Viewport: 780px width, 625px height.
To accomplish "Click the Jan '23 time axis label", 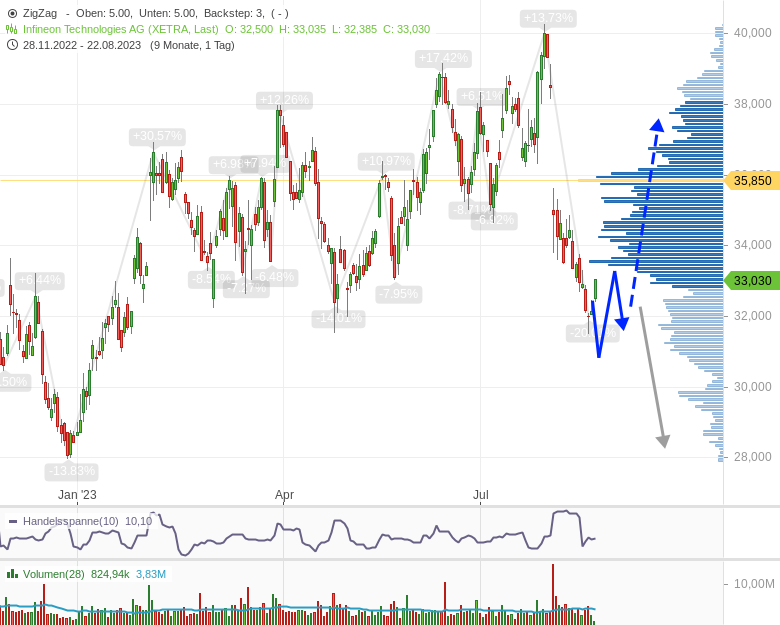I will pos(77,494).
